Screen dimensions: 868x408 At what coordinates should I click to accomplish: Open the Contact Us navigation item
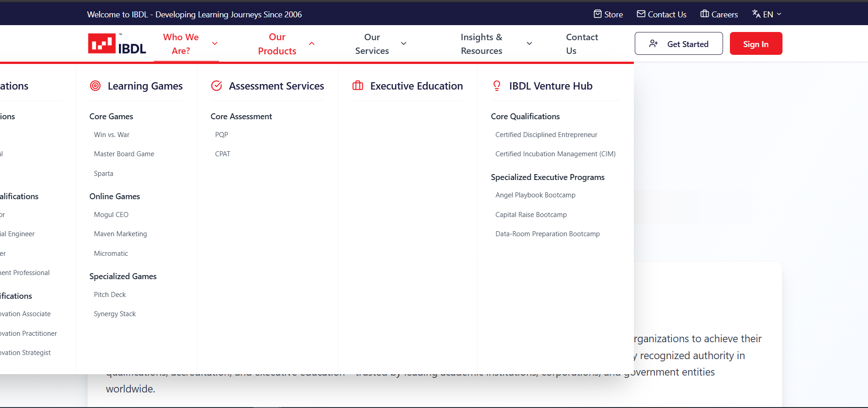[x=582, y=44]
